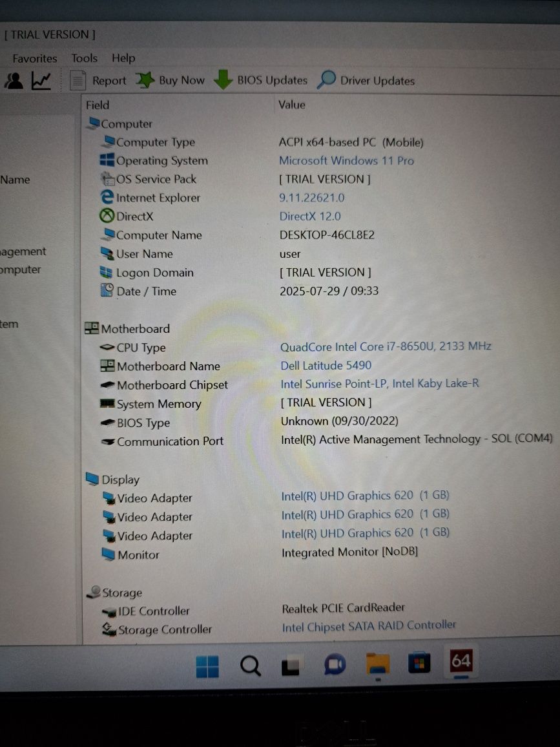Image resolution: width=560 pixels, height=747 pixels.
Task: Open the Favorites menu
Action: (34, 59)
